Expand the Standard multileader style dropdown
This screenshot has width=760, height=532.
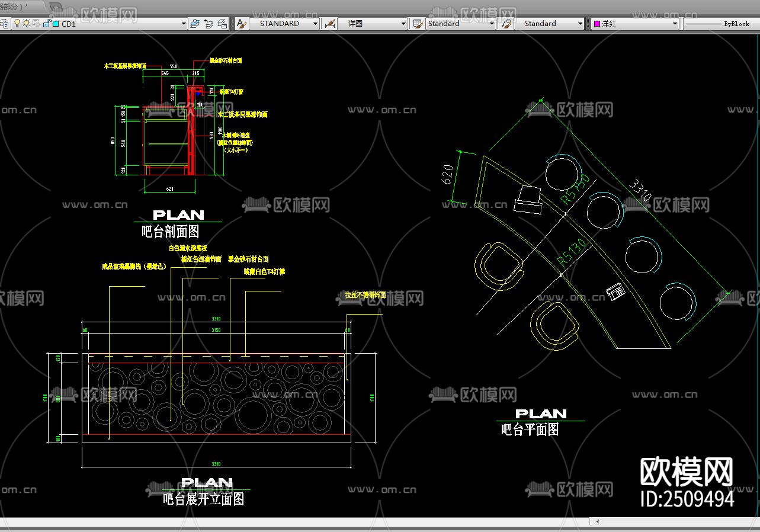tap(580, 24)
